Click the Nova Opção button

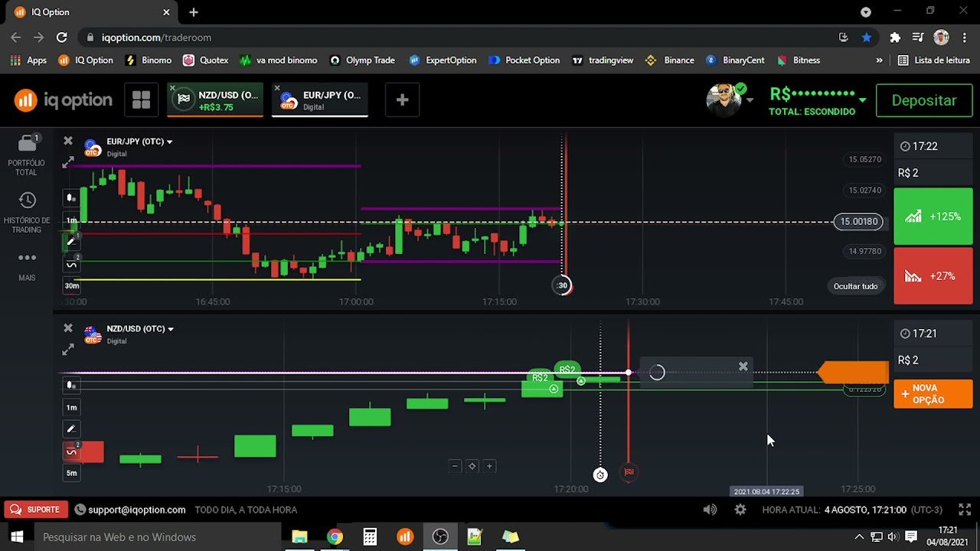[x=933, y=394]
